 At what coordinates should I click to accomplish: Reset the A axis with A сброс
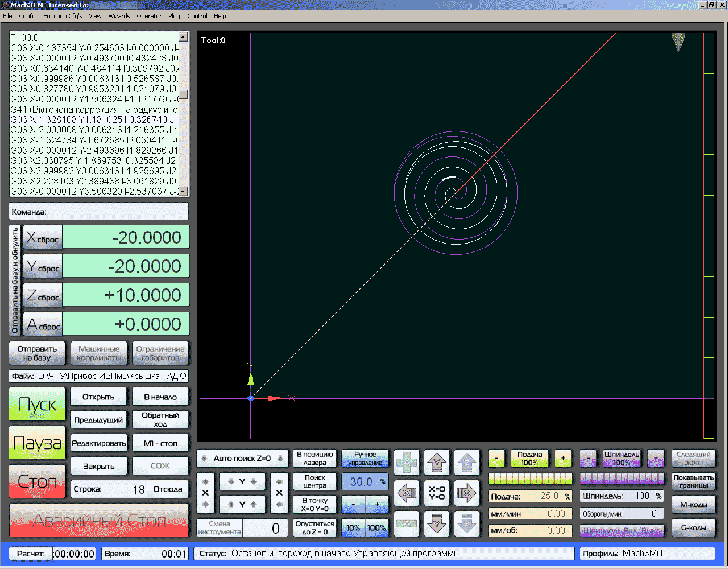click(43, 324)
